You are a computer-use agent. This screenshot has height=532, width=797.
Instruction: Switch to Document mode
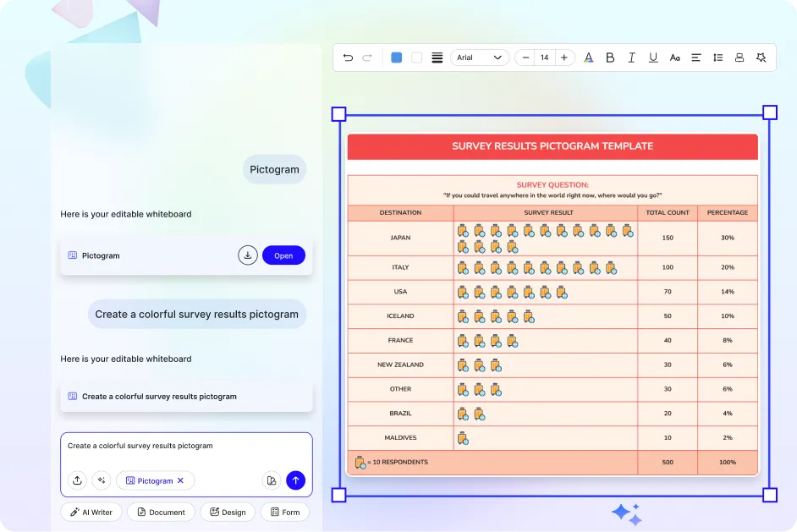pyautogui.click(x=161, y=512)
